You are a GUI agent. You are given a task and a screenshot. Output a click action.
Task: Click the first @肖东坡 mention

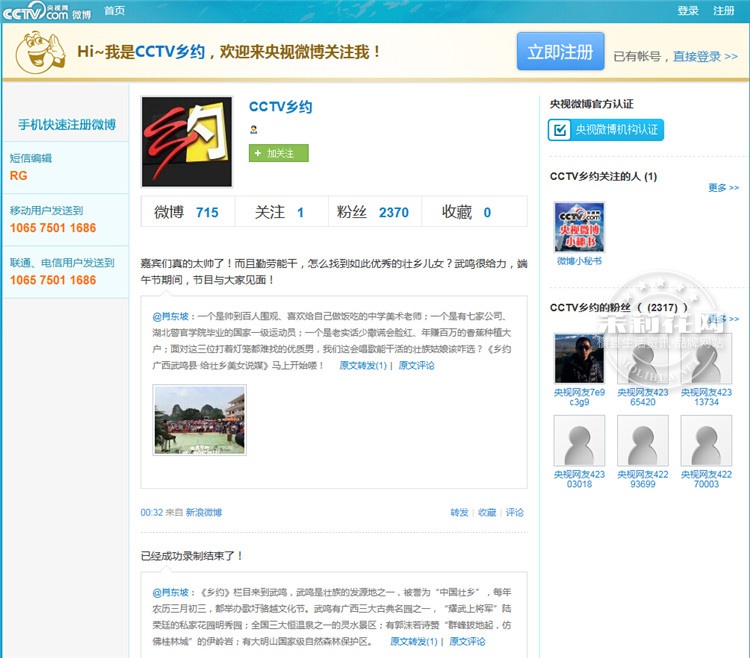(x=170, y=316)
